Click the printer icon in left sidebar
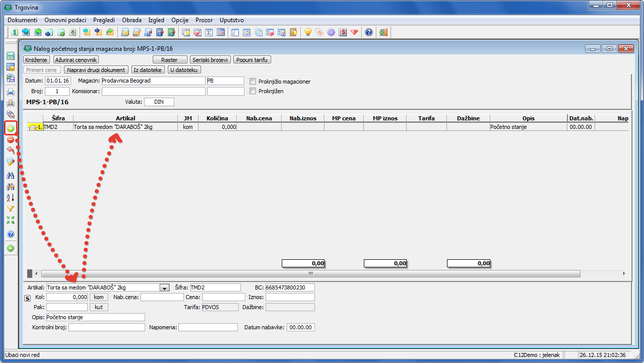The height and width of the screenshot is (363, 644). [x=10, y=92]
